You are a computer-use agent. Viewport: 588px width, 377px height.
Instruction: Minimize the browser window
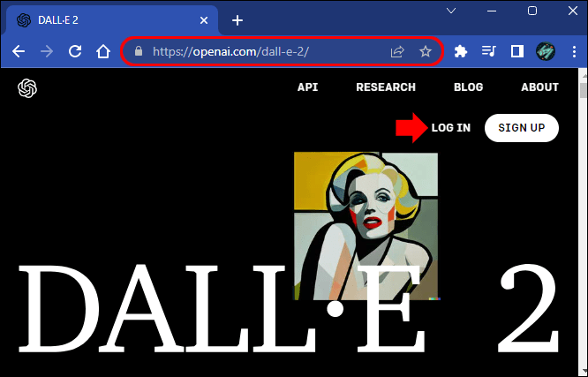pyautogui.click(x=492, y=11)
